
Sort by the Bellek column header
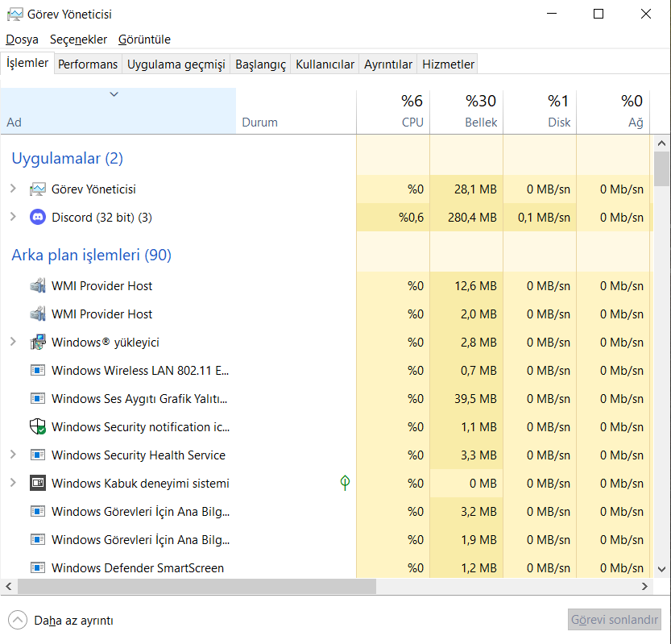pos(466,111)
